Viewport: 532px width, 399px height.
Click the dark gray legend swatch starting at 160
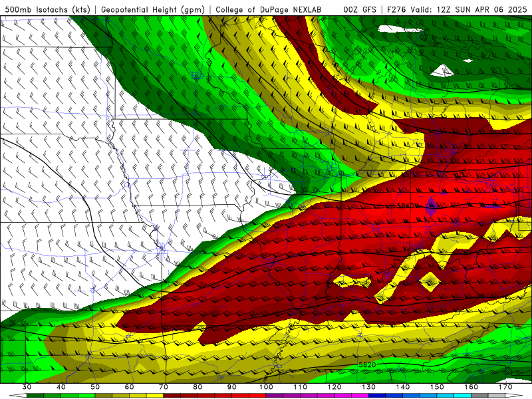click(480, 396)
